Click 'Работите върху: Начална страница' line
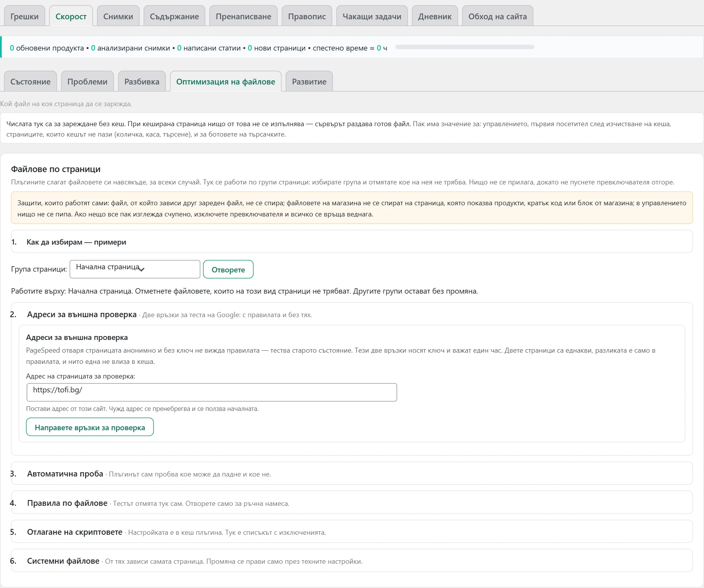704x588 pixels. (x=244, y=291)
